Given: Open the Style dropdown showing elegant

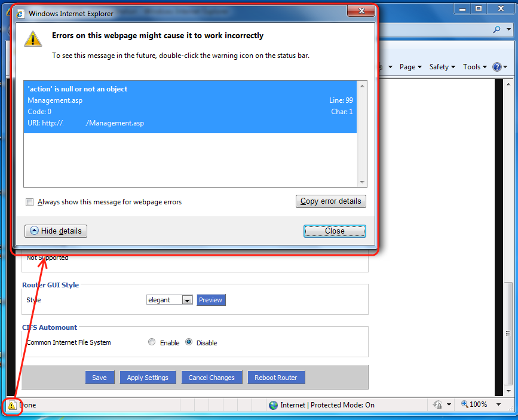Looking at the screenshot, I should point(170,300).
